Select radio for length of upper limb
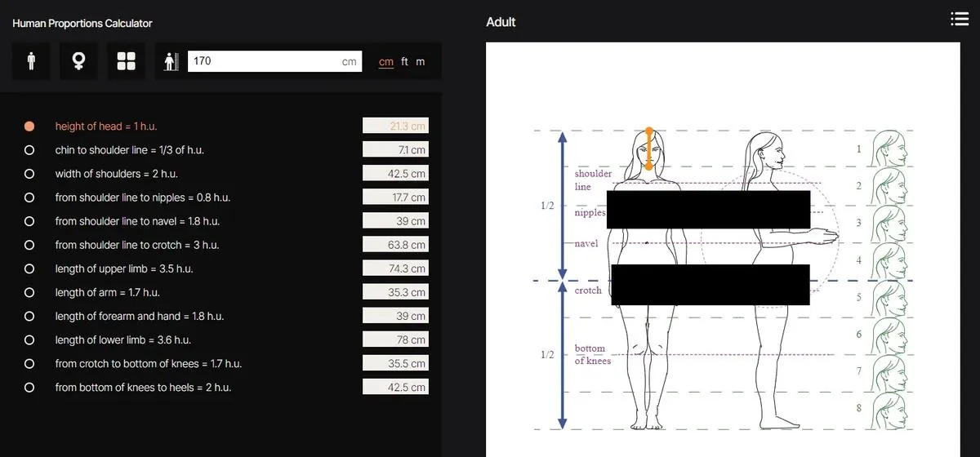Image resolution: width=980 pixels, height=457 pixels. (x=29, y=268)
